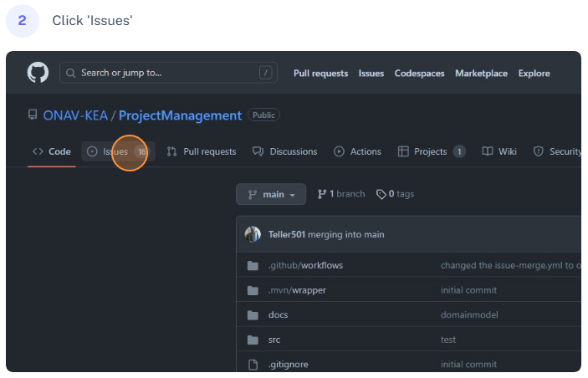The height and width of the screenshot is (378, 588).
Task: Open the Wiki tab
Action: pos(499,151)
